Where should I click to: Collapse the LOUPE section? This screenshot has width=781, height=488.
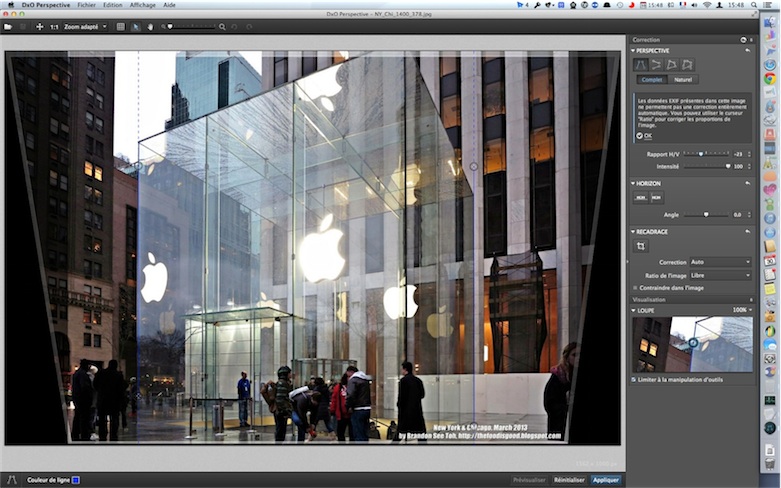pyautogui.click(x=633, y=310)
